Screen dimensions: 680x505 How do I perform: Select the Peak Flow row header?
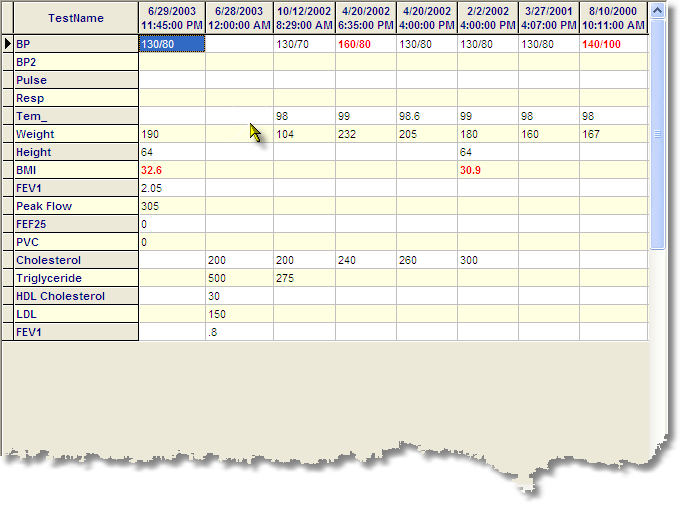(x=76, y=206)
